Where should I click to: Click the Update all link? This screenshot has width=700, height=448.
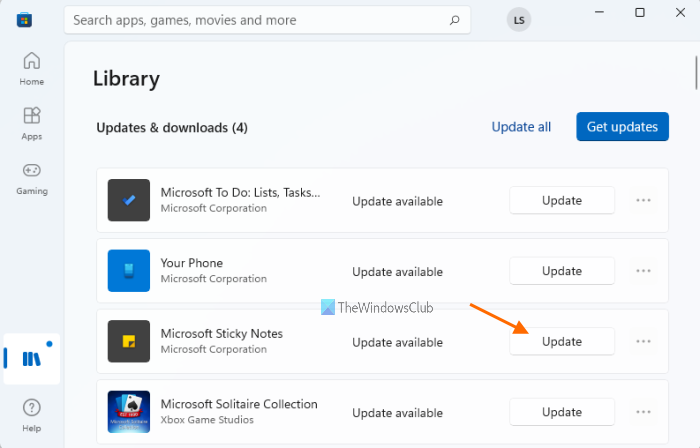(x=521, y=127)
